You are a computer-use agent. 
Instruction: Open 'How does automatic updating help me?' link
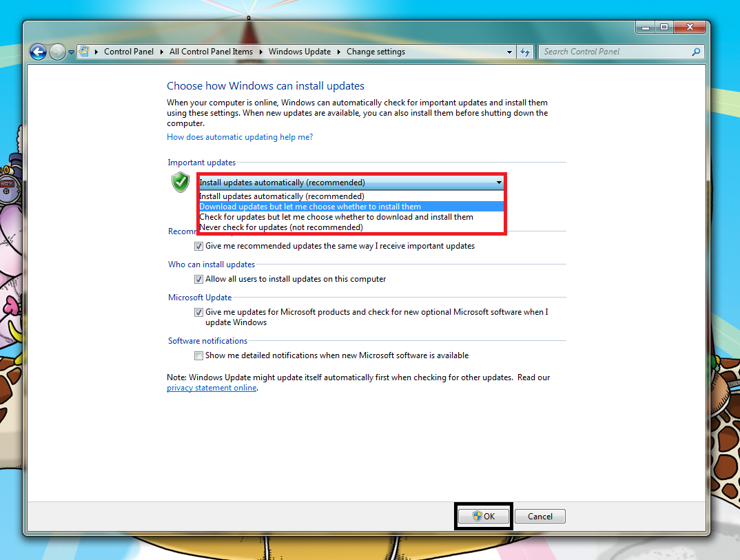tap(240, 137)
